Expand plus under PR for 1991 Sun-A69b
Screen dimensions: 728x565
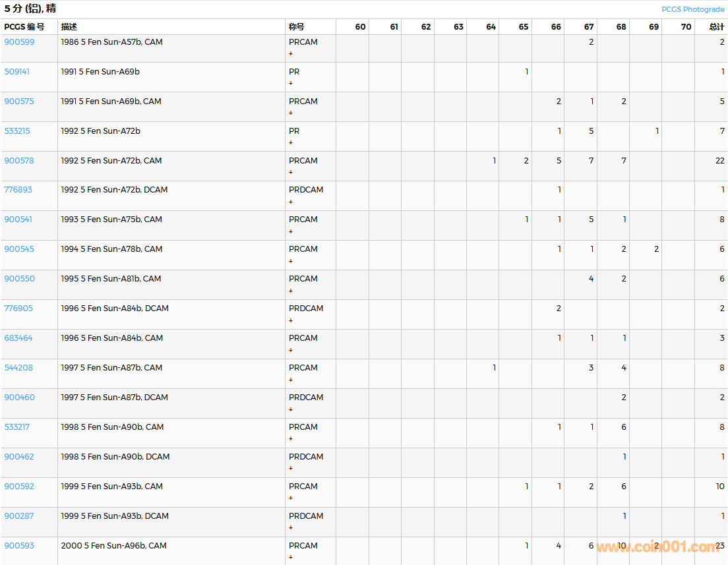coord(291,83)
